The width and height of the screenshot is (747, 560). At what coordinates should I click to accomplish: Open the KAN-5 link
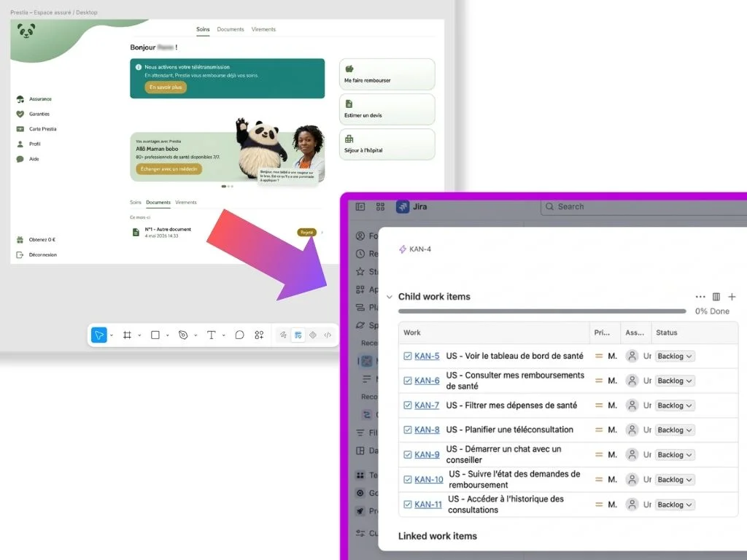[427, 356]
